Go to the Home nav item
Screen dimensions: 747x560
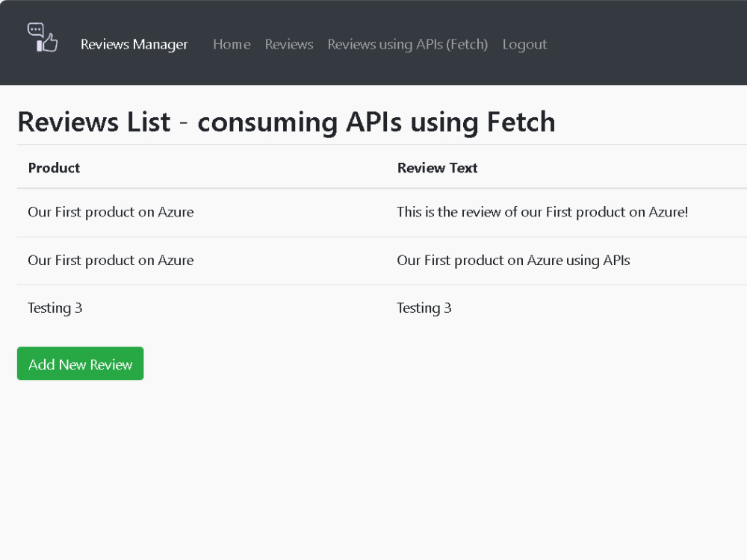pyautogui.click(x=232, y=44)
